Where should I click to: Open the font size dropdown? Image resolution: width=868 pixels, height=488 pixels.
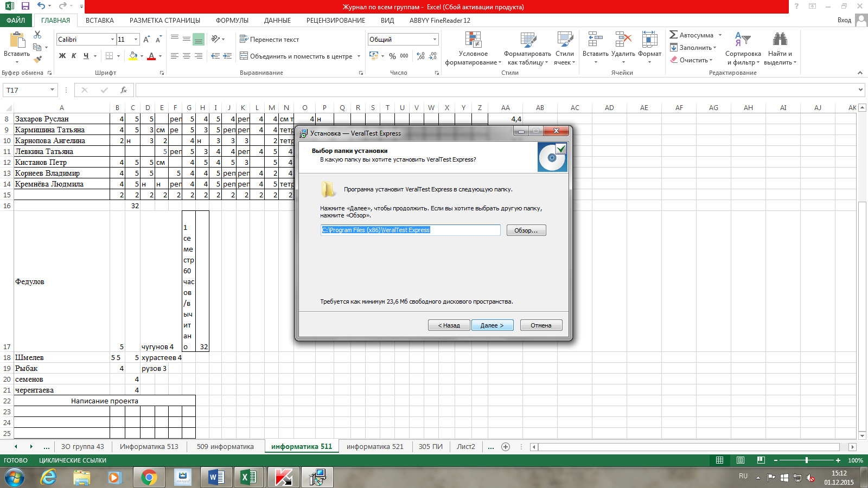(x=136, y=40)
